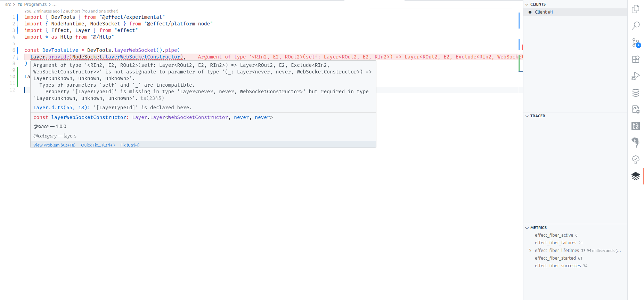644x300 pixels.
Task: Click the git blame authors annotation
Action: coord(71,11)
